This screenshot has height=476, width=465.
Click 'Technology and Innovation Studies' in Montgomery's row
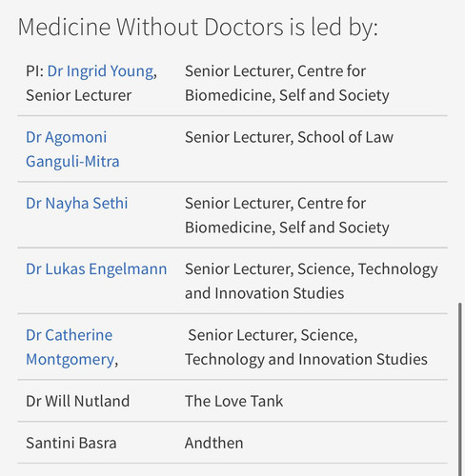[x=306, y=360]
